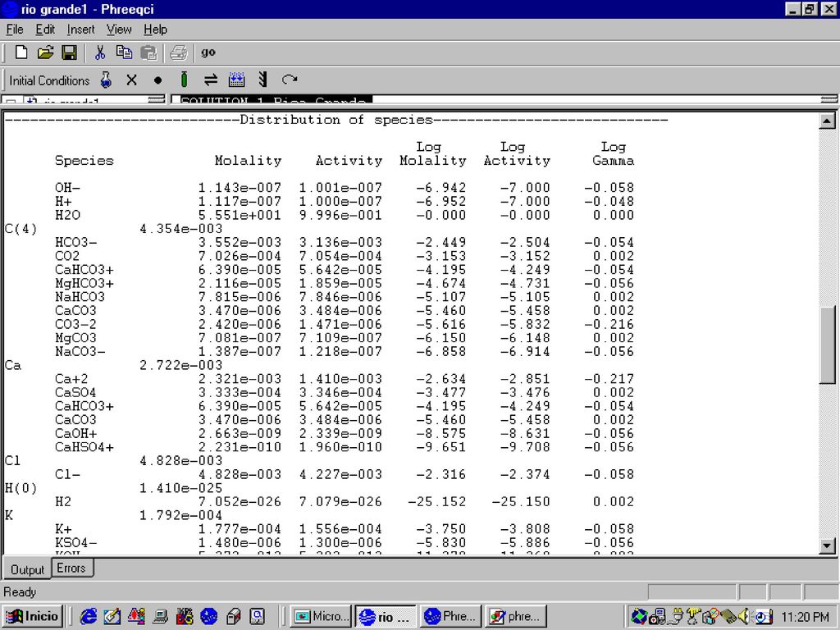Open the View menu

coord(119,30)
